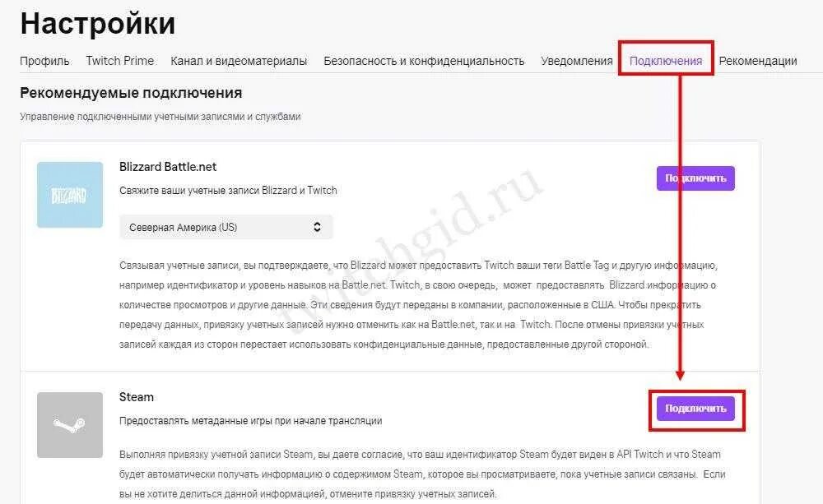Click Свяжите ваши учетные записи subtitle
Image resolution: width=823 pixels, height=504 pixels.
tap(228, 191)
